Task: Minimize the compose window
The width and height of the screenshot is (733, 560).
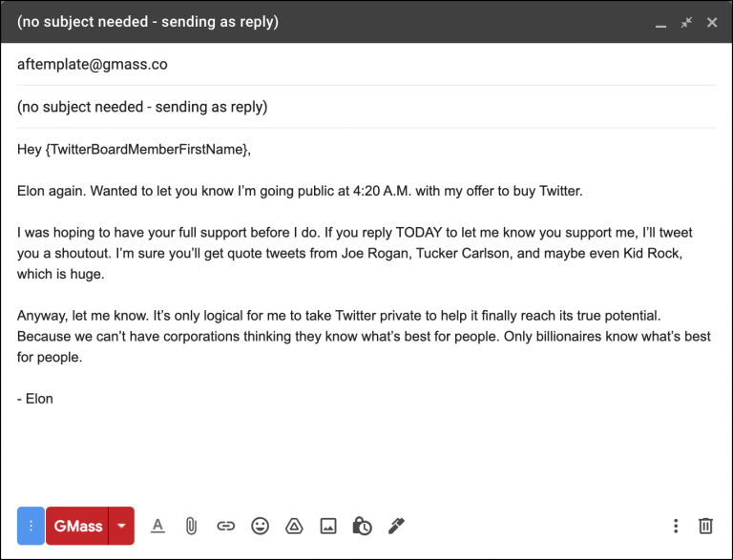Action: click(660, 22)
